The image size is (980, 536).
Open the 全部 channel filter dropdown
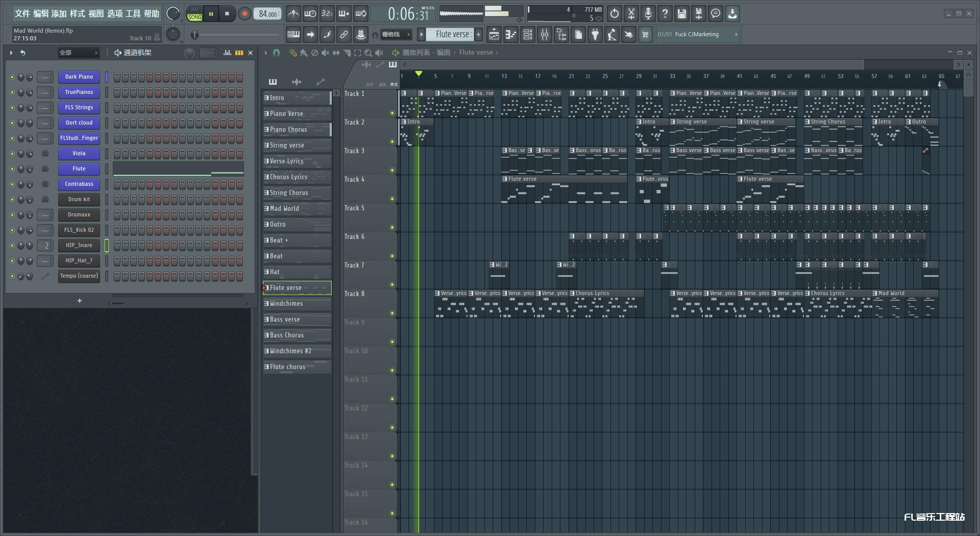[78, 53]
